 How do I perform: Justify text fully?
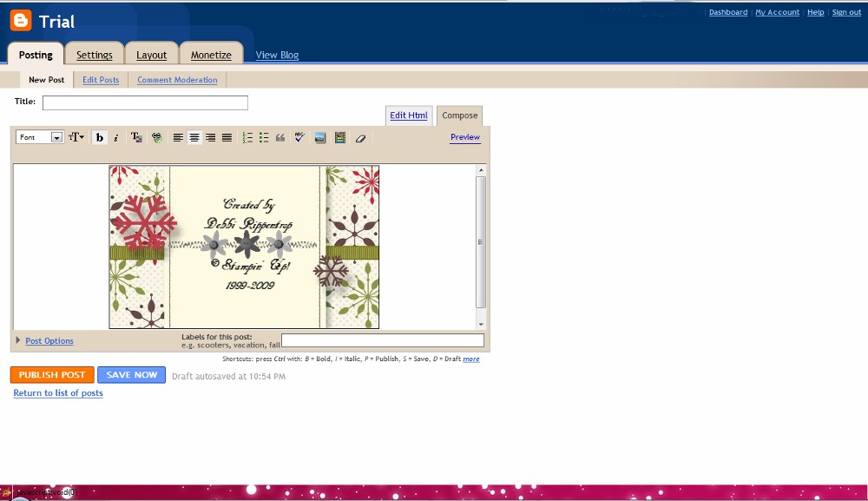pyautogui.click(x=227, y=138)
